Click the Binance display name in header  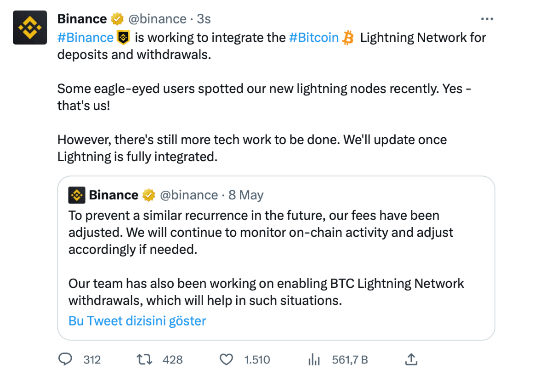tap(82, 19)
